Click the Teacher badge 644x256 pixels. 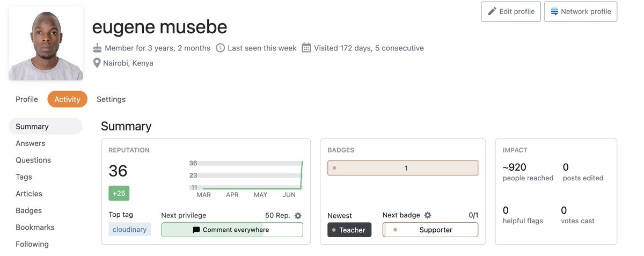tap(349, 230)
